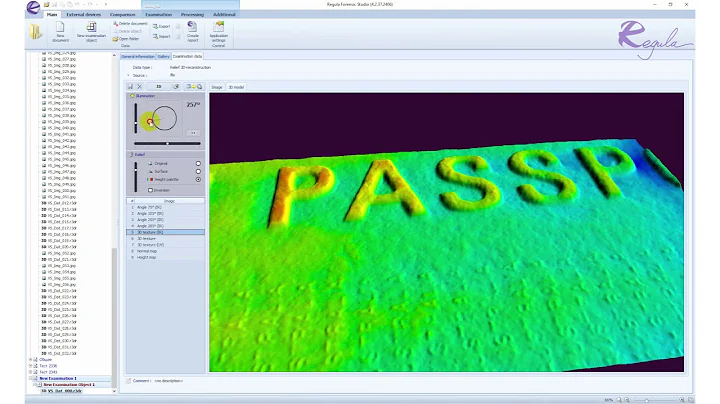Select Normal map row in image list
This screenshot has width=720, height=404.
(x=165, y=251)
